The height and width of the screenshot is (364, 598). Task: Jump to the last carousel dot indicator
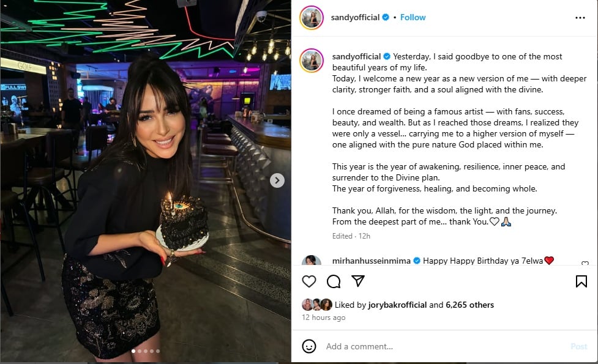click(x=158, y=351)
